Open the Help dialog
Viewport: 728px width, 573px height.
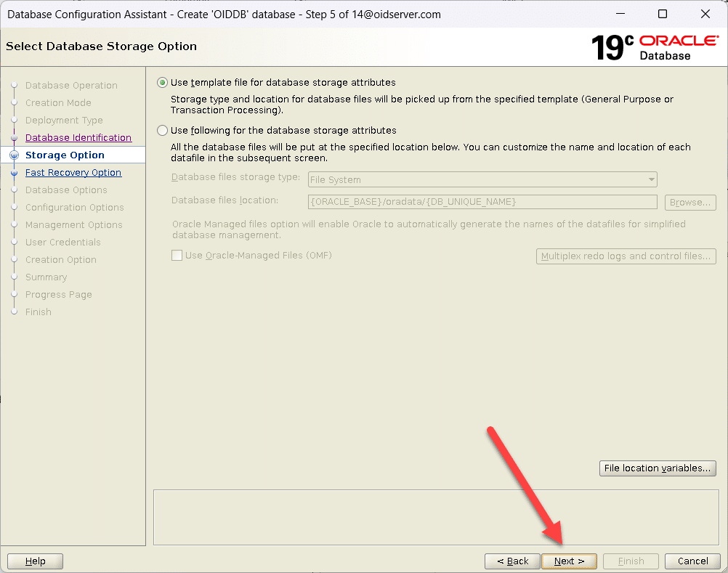click(x=35, y=561)
